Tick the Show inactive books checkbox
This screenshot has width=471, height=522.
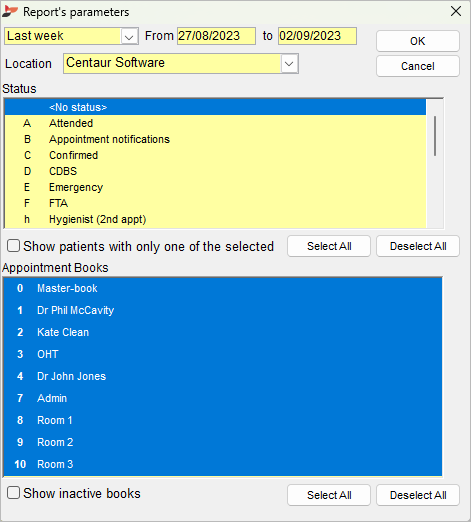tap(14, 493)
